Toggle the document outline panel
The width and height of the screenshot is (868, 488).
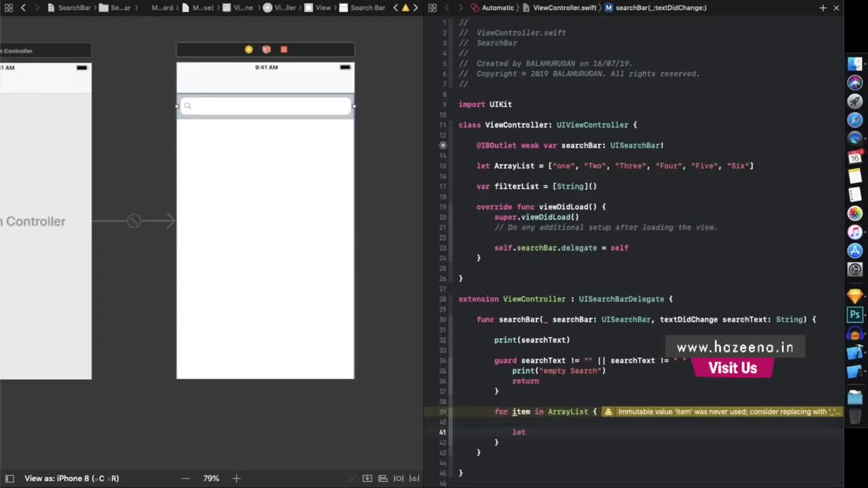[9, 478]
